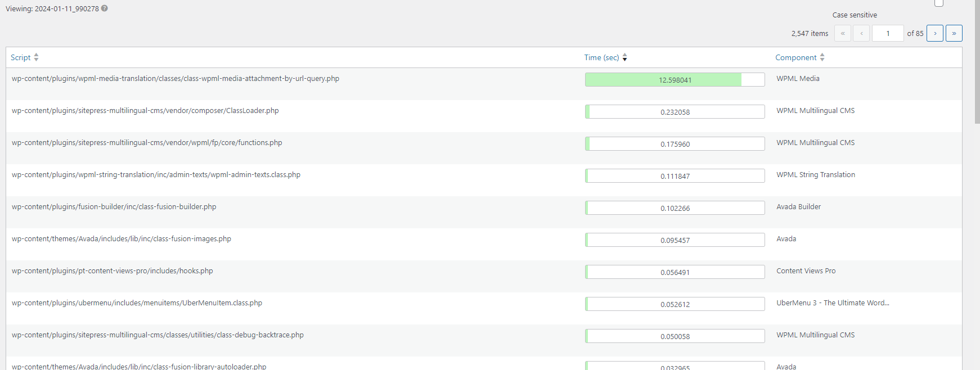
Task: Click the Avada Builder component cell
Action: click(798, 207)
